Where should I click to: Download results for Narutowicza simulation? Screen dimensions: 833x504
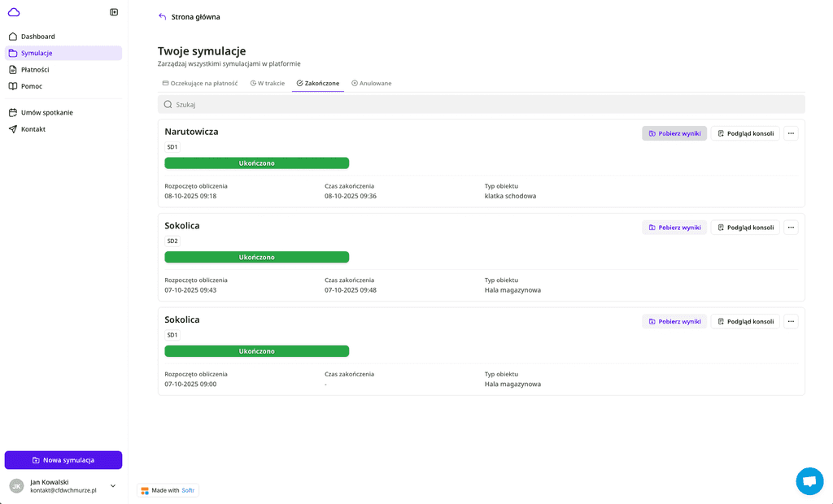coord(674,133)
